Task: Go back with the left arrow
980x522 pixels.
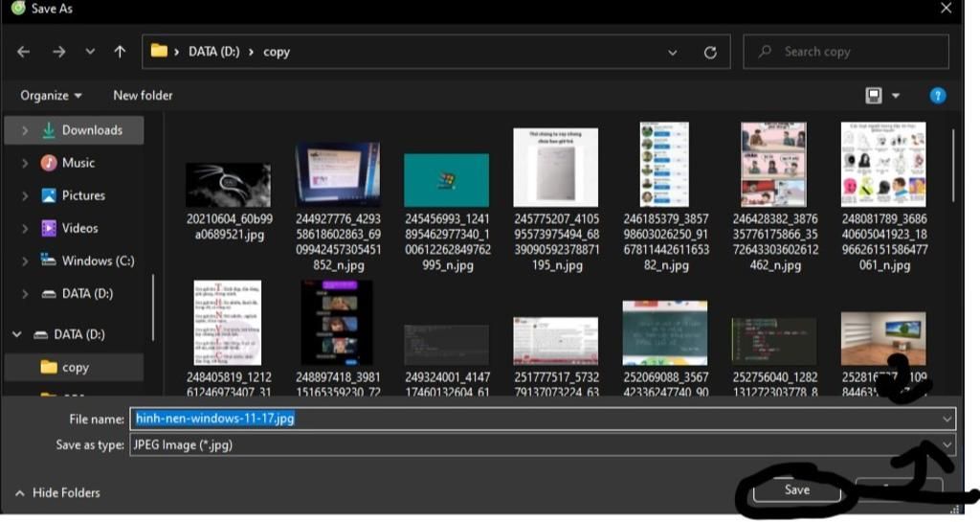Action: [24, 52]
